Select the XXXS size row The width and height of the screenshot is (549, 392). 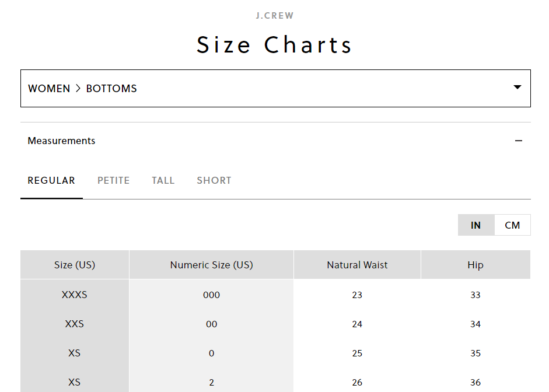(75, 295)
